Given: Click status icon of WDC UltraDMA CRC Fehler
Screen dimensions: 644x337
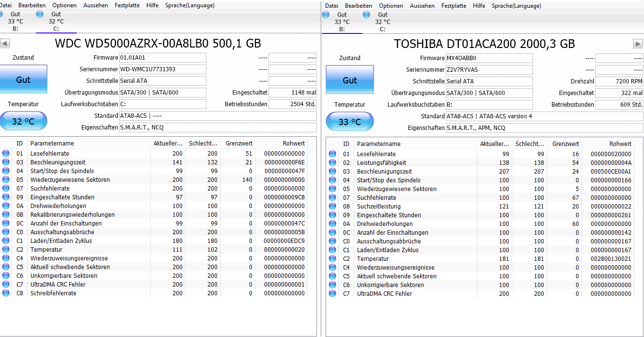Looking at the screenshot, I should 6,284.
